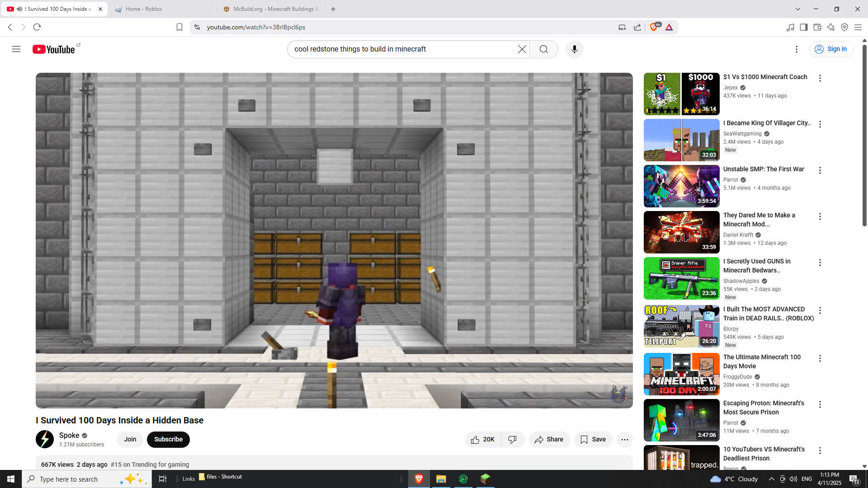868x488 pixels.
Task: Open the YouTube hamburger guide menu
Action: tap(16, 49)
